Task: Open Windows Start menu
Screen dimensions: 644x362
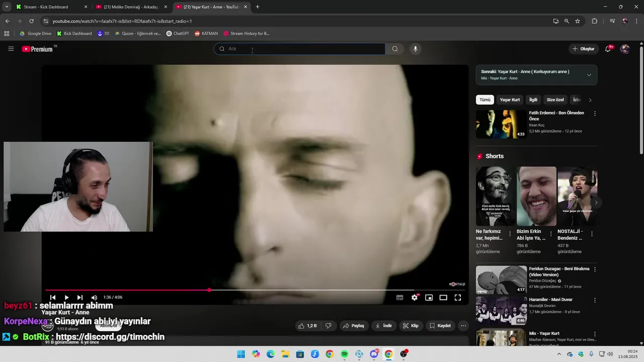Action: pos(241,354)
